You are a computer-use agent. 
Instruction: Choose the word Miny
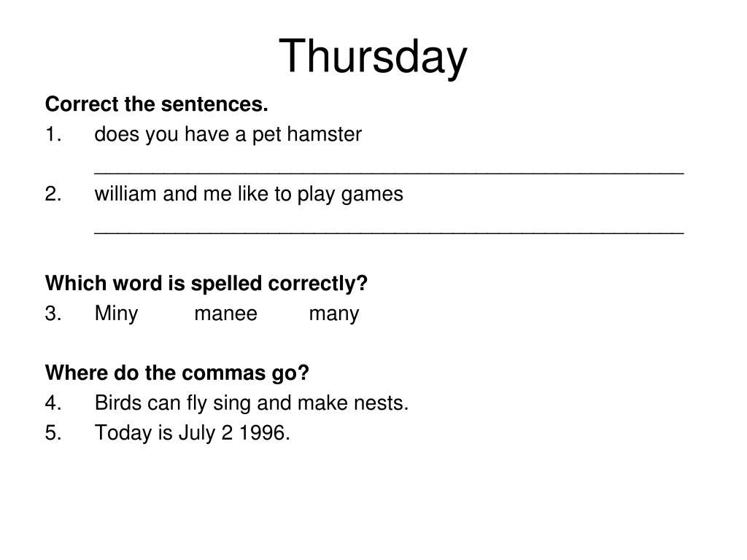point(116,314)
